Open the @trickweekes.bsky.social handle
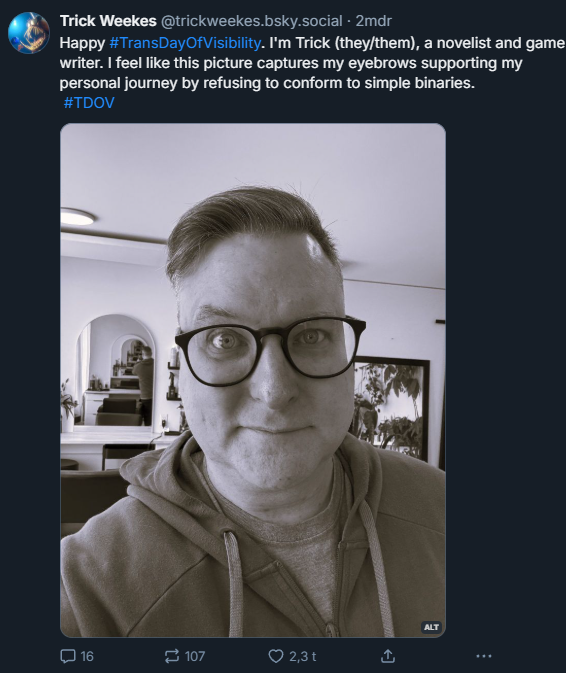Viewport: 566px width, 673px height. [x=251, y=21]
